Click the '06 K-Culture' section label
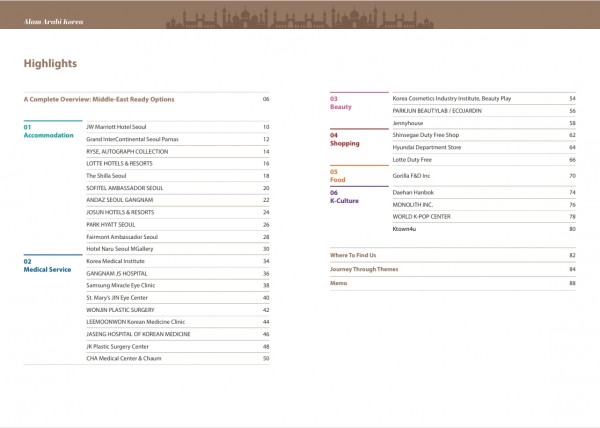 click(344, 197)
